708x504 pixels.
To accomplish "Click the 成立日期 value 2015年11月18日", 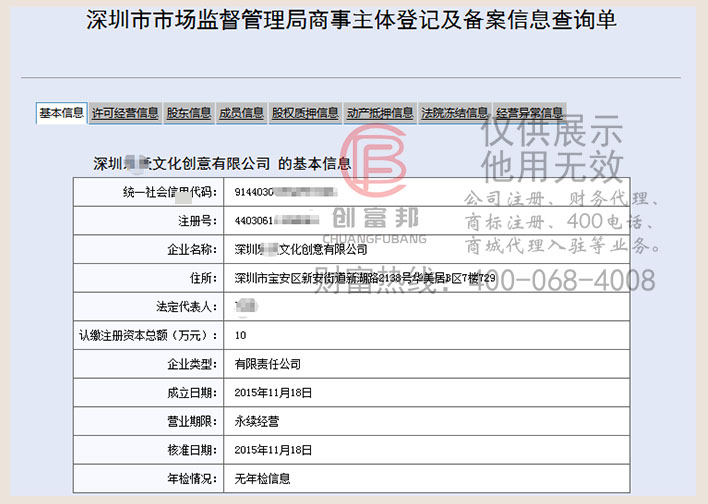I will pos(273,393).
